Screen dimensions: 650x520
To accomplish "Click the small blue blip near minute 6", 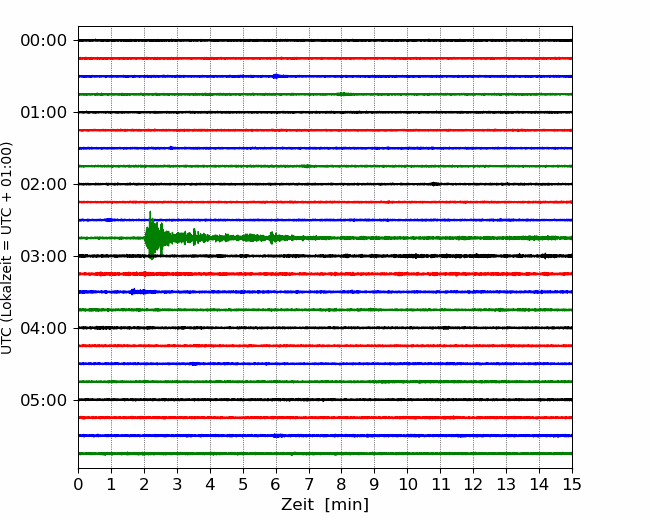I will pyautogui.click(x=276, y=76).
